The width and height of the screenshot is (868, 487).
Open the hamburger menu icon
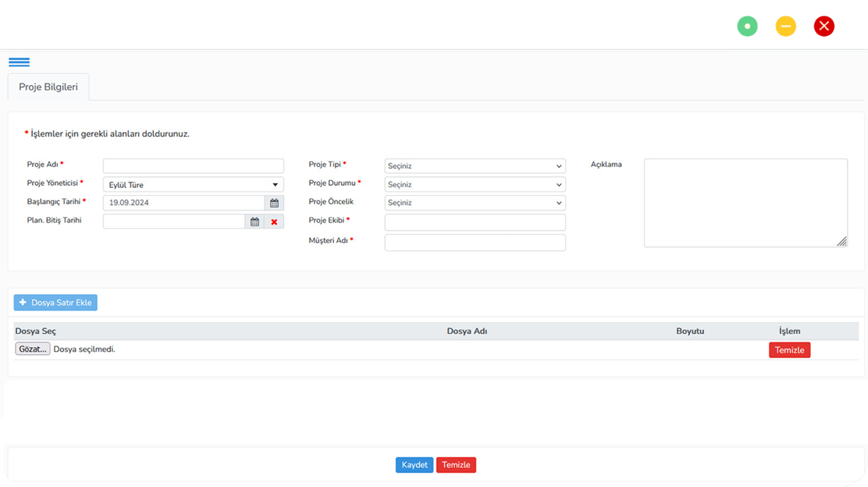tap(19, 62)
